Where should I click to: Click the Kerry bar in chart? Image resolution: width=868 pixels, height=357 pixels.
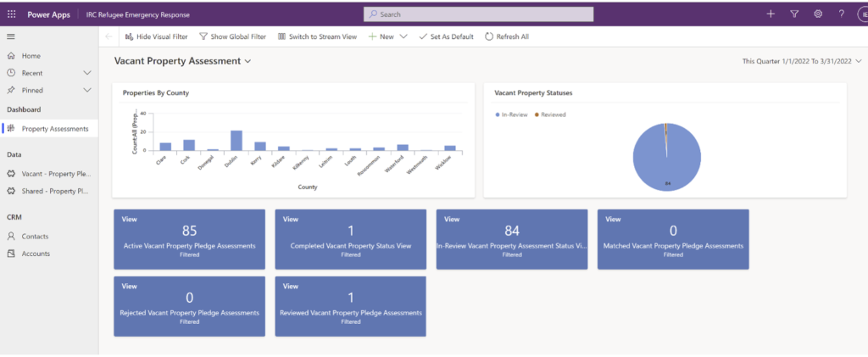(x=260, y=146)
